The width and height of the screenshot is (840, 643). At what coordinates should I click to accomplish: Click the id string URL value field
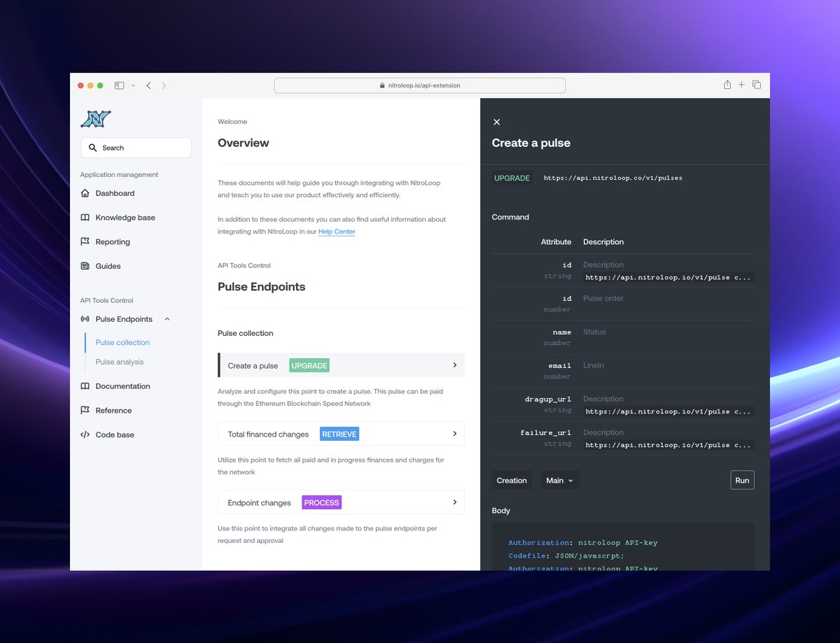click(x=668, y=277)
